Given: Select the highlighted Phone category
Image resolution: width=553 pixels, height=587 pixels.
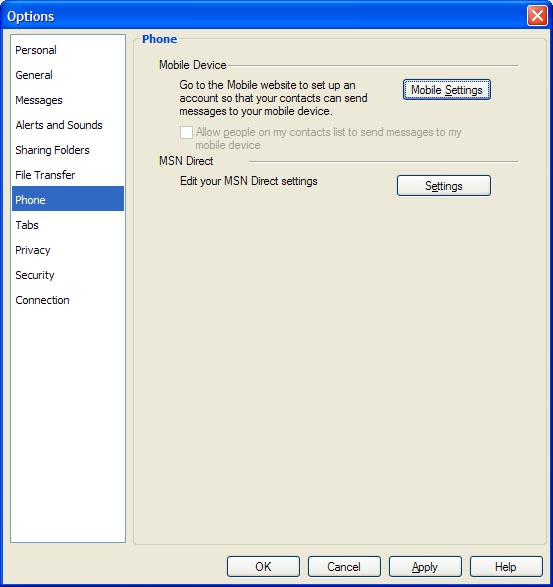Looking at the screenshot, I should pyautogui.click(x=68, y=199).
